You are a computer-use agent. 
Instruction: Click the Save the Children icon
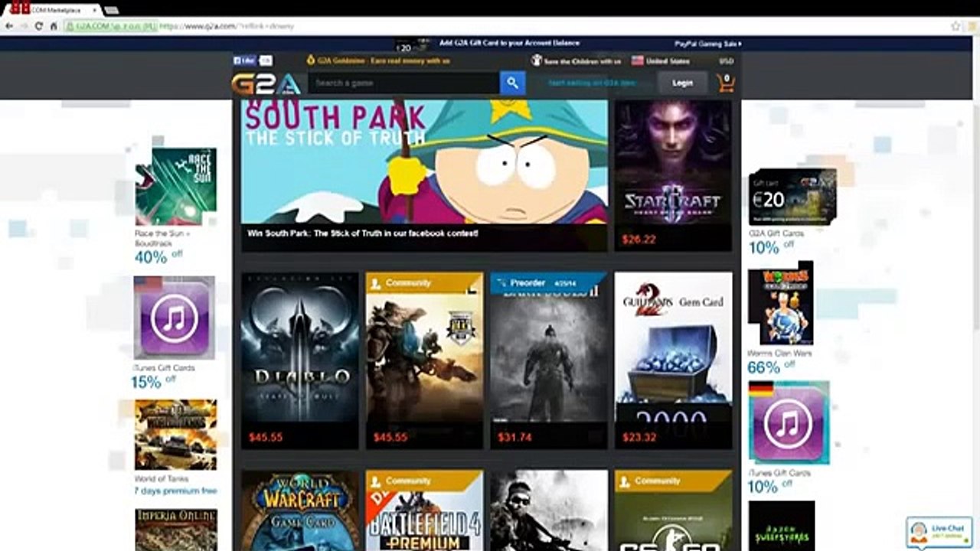(537, 60)
